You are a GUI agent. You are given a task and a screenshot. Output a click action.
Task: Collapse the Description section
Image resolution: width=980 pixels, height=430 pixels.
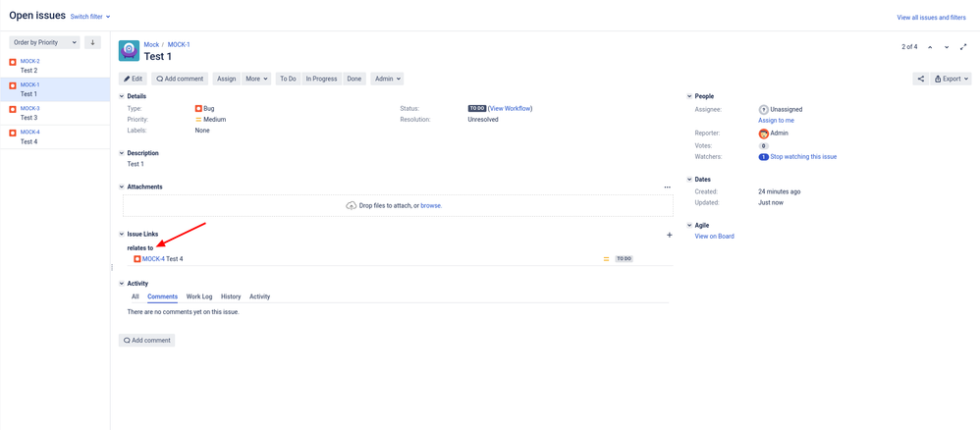point(122,153)
